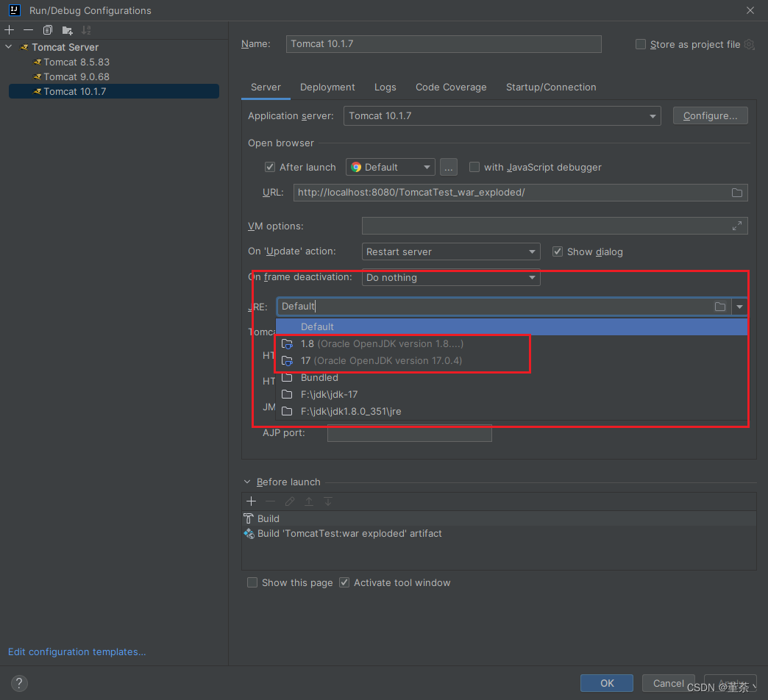
Task: Open On frame deactivation dropdown
Action: [451, 277]
